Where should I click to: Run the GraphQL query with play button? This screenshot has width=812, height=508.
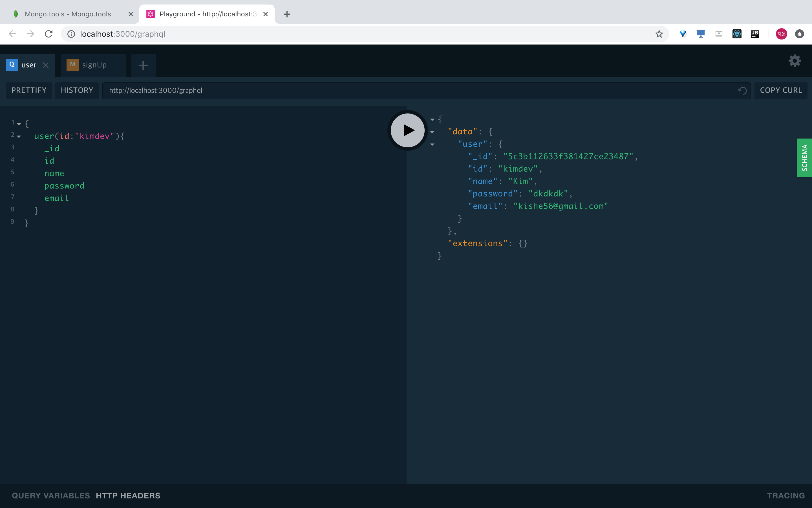click(407, 130)
